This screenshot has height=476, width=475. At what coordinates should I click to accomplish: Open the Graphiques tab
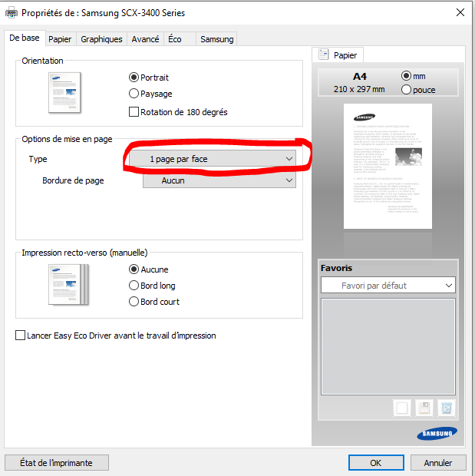(x=101, y=39)
